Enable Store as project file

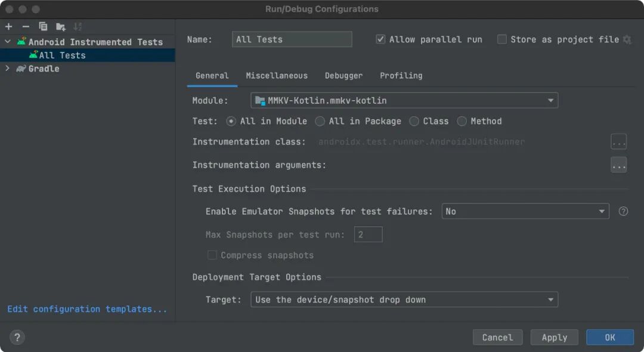501,39
